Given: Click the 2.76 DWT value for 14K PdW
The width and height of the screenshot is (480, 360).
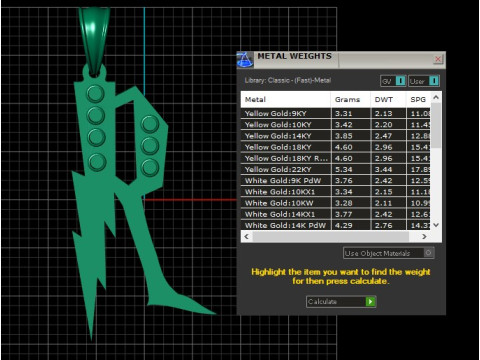Looking at the screenshot, I should (x=383, y=225).
